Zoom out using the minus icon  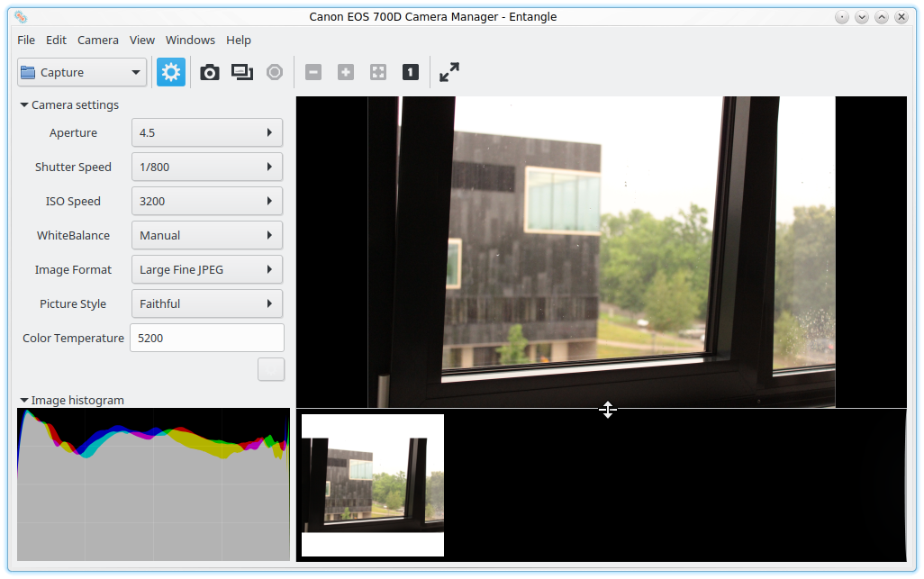[313, 73]
